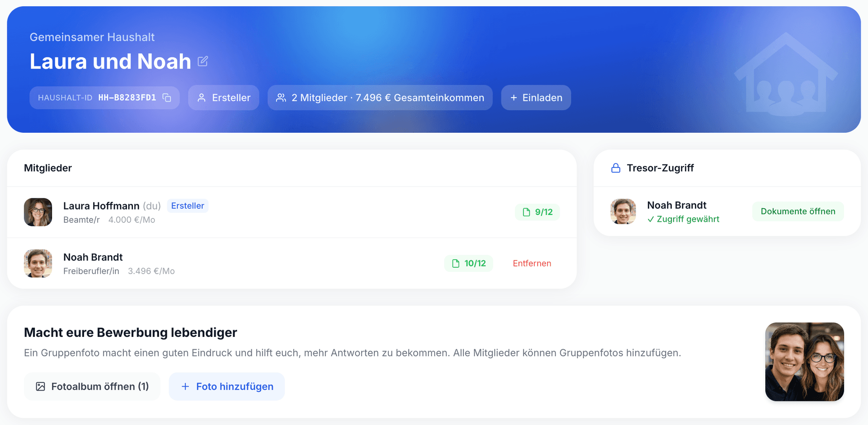
Task: Click the Tresor-Zugriff heading text
Action: [x=660, y=168]
